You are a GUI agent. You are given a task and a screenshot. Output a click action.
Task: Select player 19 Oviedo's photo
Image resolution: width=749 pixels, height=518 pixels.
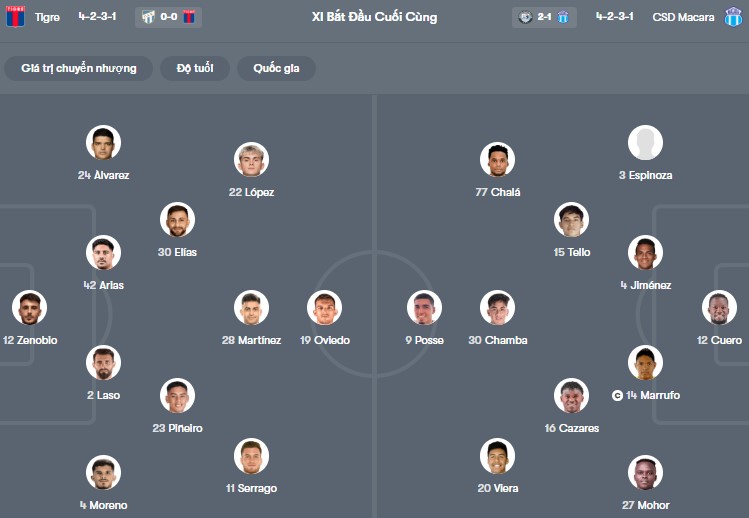[x=325, y=308]
